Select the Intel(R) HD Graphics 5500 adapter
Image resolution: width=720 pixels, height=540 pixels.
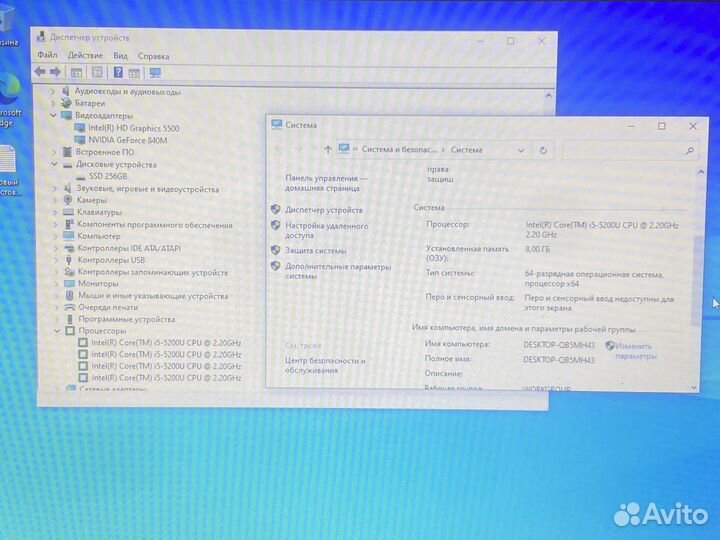pyautogui.click(x=133, y=128)
